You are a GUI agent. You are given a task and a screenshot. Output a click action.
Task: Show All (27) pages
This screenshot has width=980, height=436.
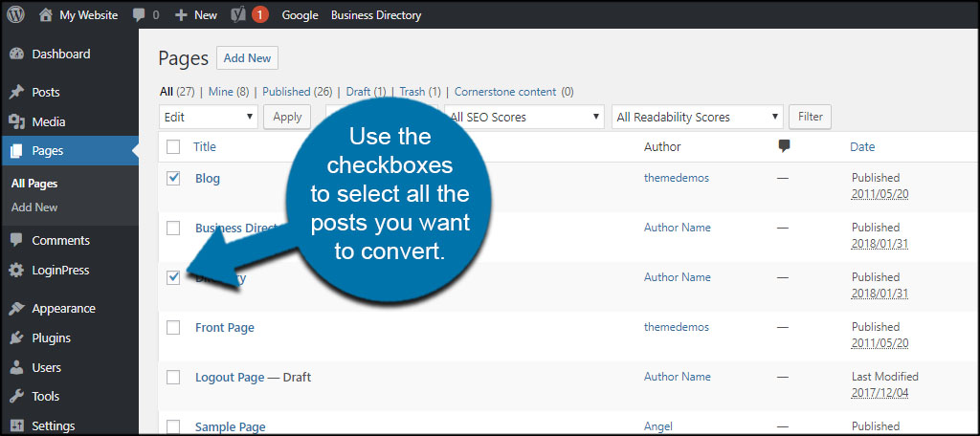point(177,92)
